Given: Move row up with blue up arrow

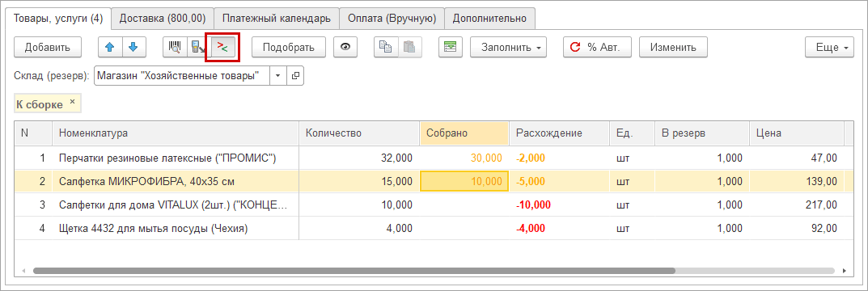Looking at the screenshot, I should (109, 47).
